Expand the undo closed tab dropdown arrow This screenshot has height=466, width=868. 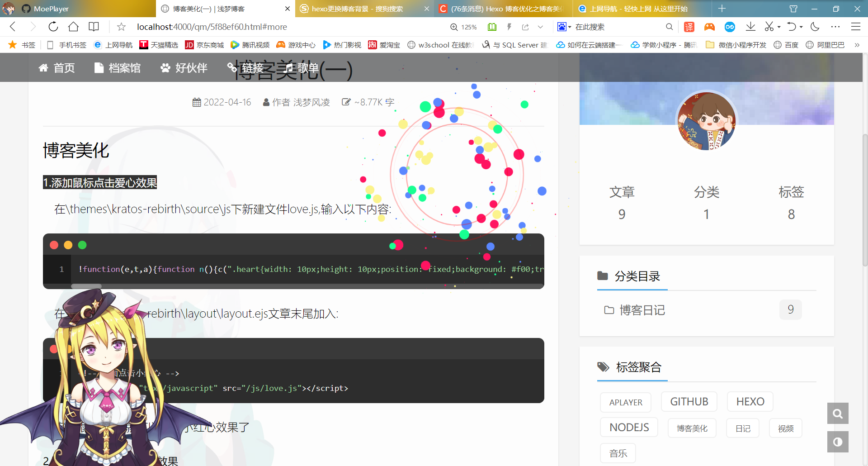[x=801, y=27]
